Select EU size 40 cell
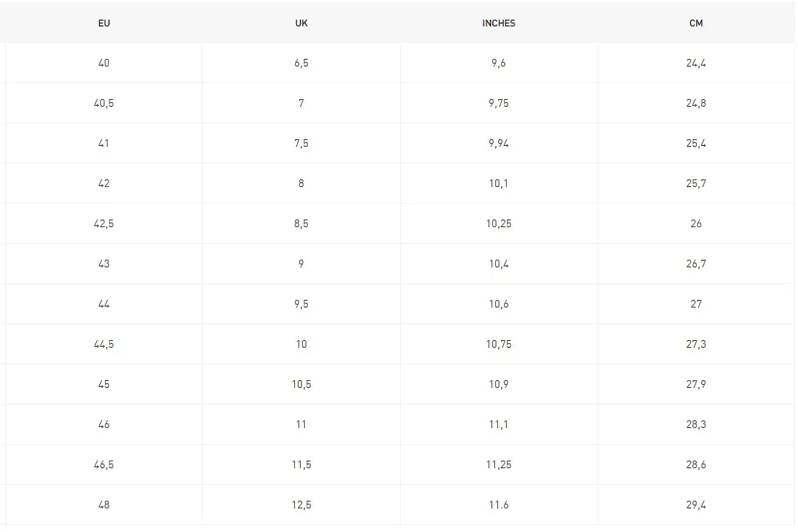 tap(104, 63)
